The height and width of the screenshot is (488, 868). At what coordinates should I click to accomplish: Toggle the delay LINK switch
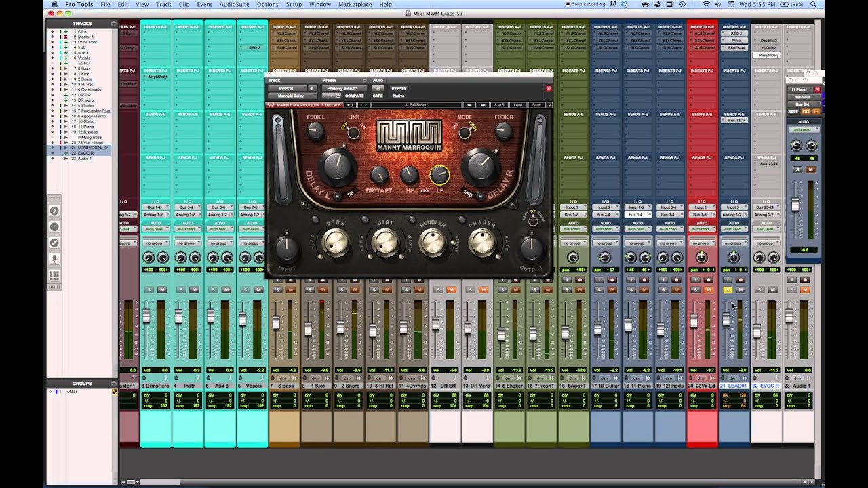[353, 133]
